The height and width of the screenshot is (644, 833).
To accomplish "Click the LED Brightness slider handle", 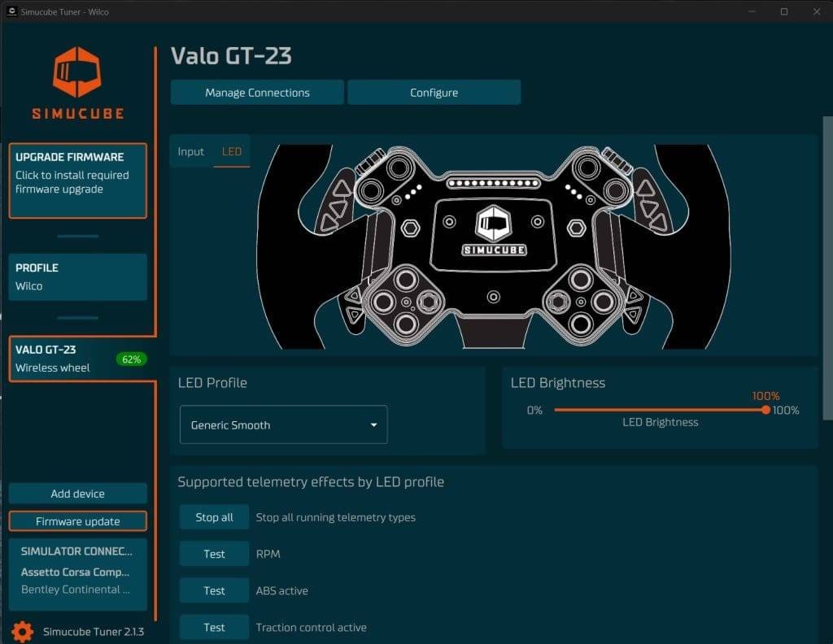I will (x=765, y=410).
